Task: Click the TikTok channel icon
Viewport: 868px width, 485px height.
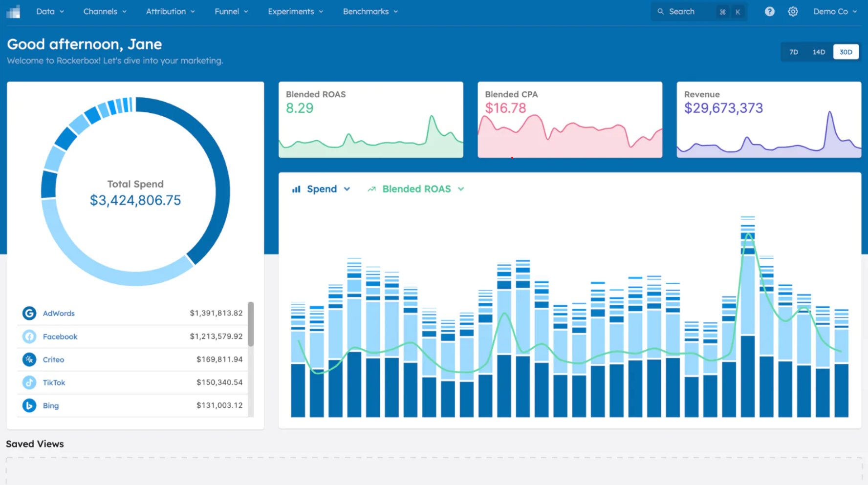Action: (x=29, y=382)
